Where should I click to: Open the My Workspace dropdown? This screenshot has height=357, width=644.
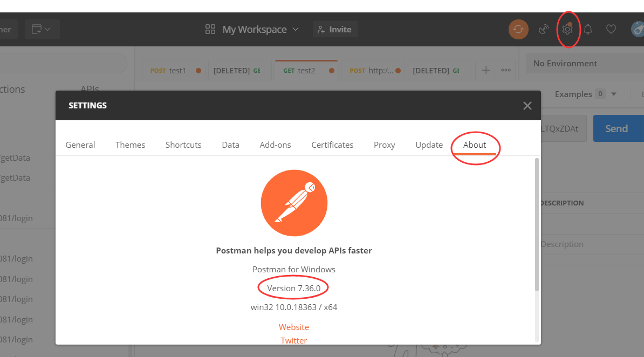click(252, 30)
